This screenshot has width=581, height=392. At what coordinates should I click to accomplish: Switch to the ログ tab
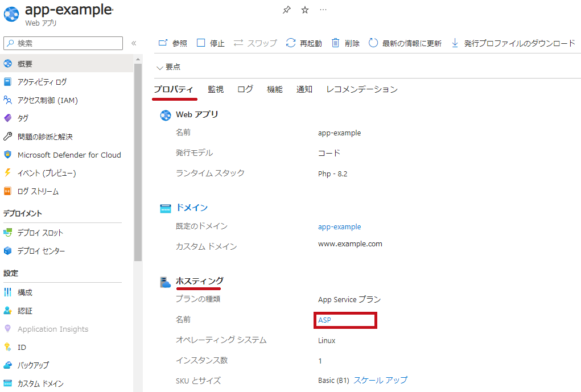[x=245, y=89]
